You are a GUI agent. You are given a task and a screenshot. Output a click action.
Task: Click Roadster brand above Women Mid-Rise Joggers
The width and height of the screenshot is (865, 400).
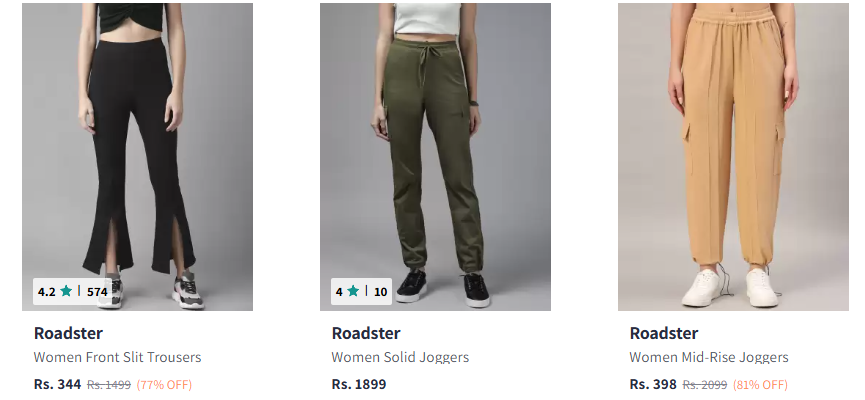click(x=664, y=333)
